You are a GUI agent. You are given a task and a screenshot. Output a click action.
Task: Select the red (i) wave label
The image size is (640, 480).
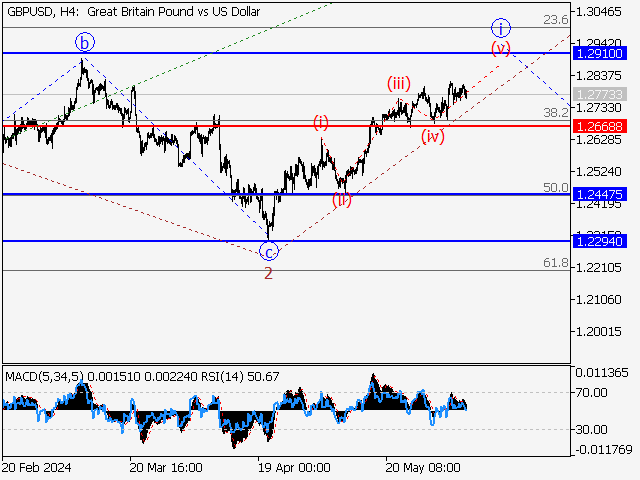pyautogui.click(x=320, y=122)
